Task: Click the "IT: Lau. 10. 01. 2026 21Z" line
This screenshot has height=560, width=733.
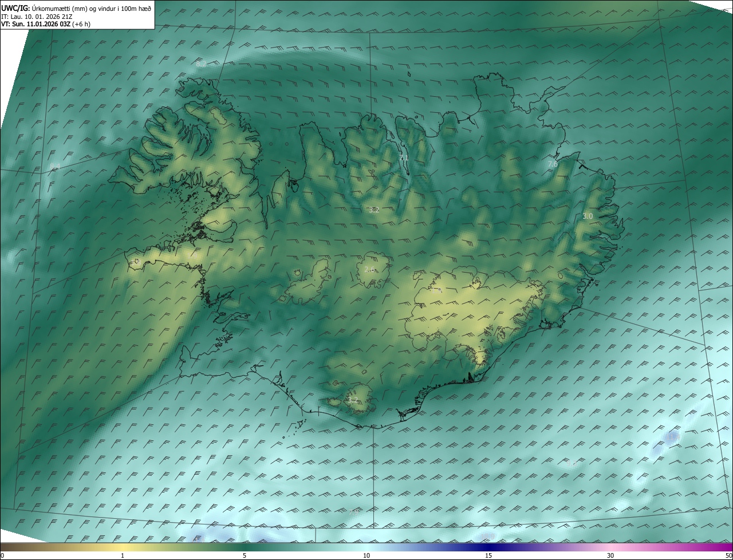Action: (36, 17)
